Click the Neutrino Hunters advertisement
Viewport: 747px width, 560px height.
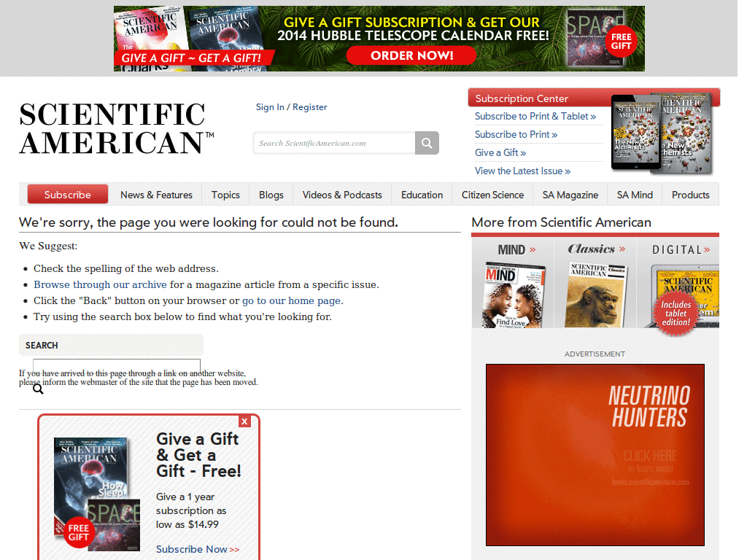[x=595, y=455]
